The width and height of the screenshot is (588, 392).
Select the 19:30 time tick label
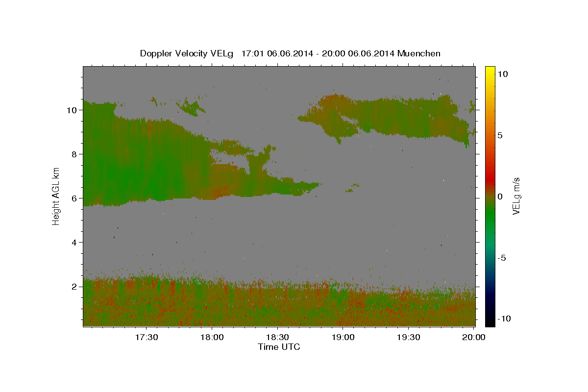point(409,337)
